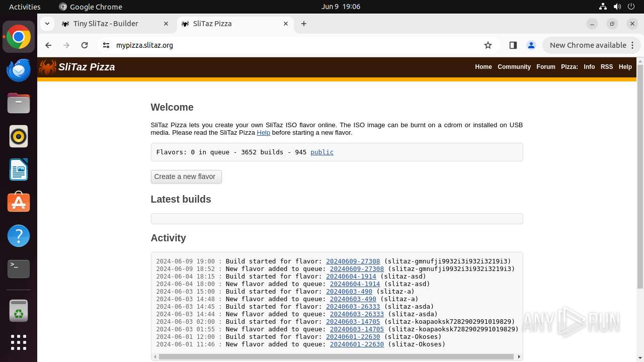Open power menu icon in top bar
The height and width of the screenshot is (362, 644).
pyautogui.click(x=631, y=7)
